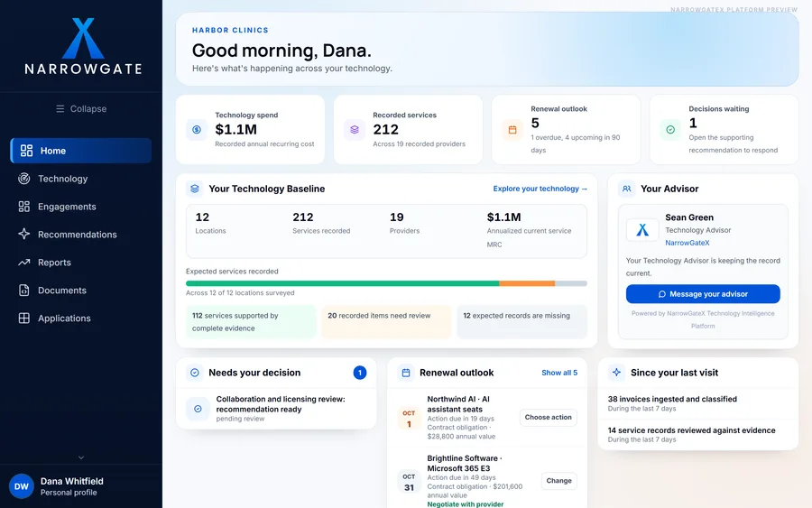This screenshot has height=508, width=812.
Task: Click the Technology spend dollar icon
Action: pyautogui.click(x=197, y=129)
